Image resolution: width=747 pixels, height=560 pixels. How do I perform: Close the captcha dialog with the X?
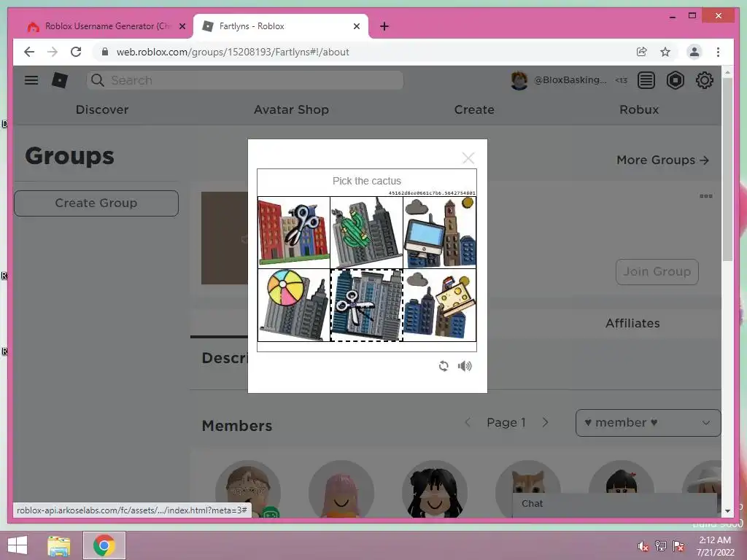click(x=468, y=158)
